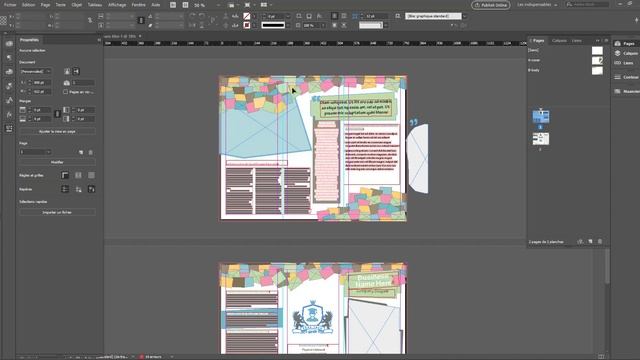Click the rotate 90° counterclockwise icon
This screenshot has height=360, width=640.
tap(202, 16)
